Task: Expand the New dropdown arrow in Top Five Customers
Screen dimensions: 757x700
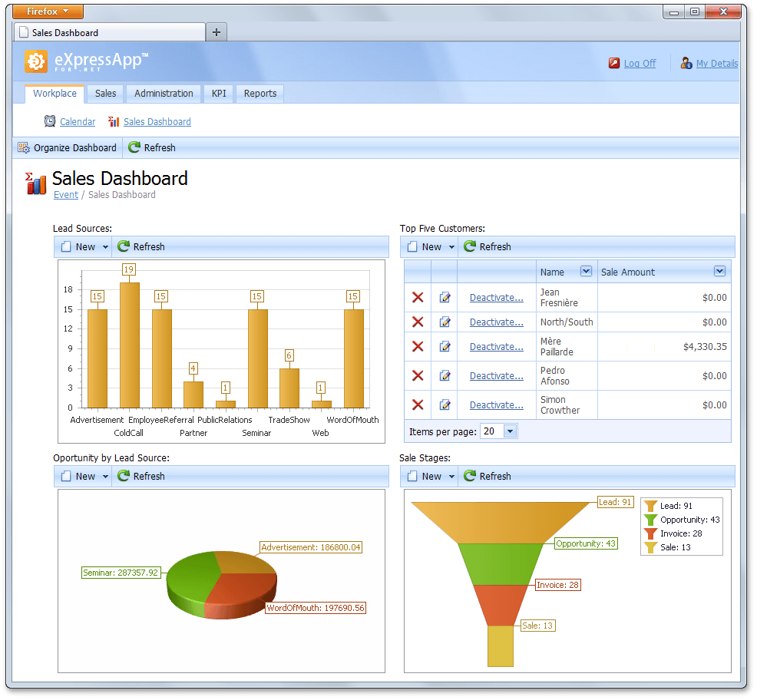Action: (x=451, y=247)
